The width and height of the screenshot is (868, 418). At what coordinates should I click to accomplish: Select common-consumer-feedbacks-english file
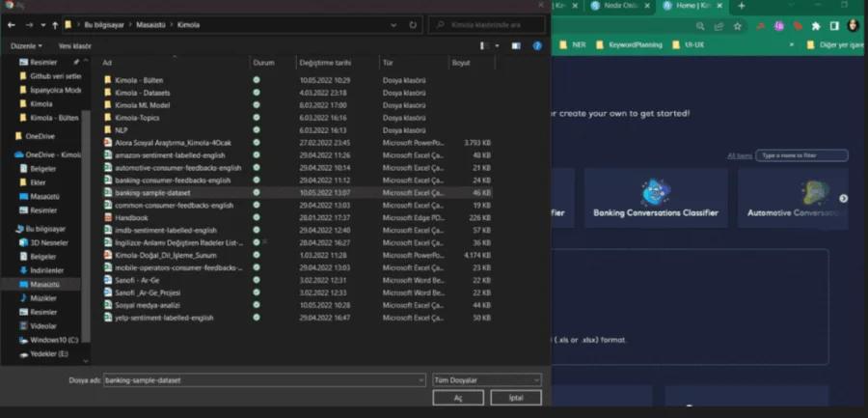(x=174, y=205)
